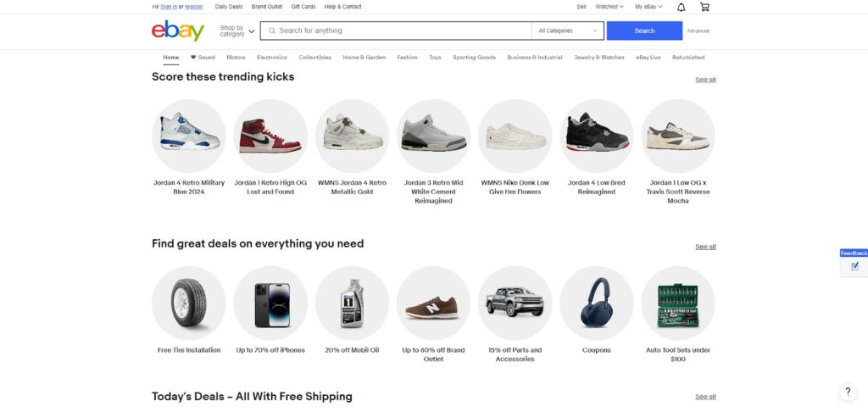Click See all for trending kicks
This screenshot has width=868, height=412.
705,80
